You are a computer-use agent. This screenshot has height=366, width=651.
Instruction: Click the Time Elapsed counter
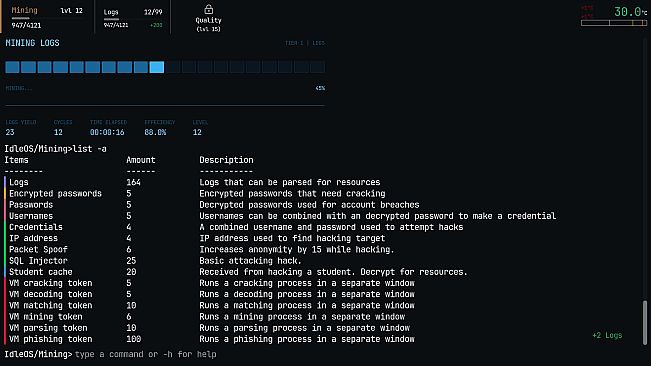108,128
